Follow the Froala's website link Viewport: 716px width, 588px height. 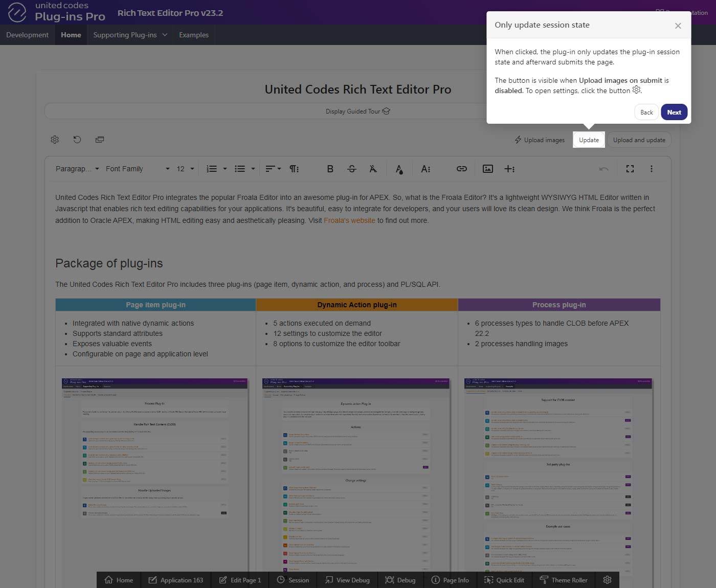click(349, 220)
